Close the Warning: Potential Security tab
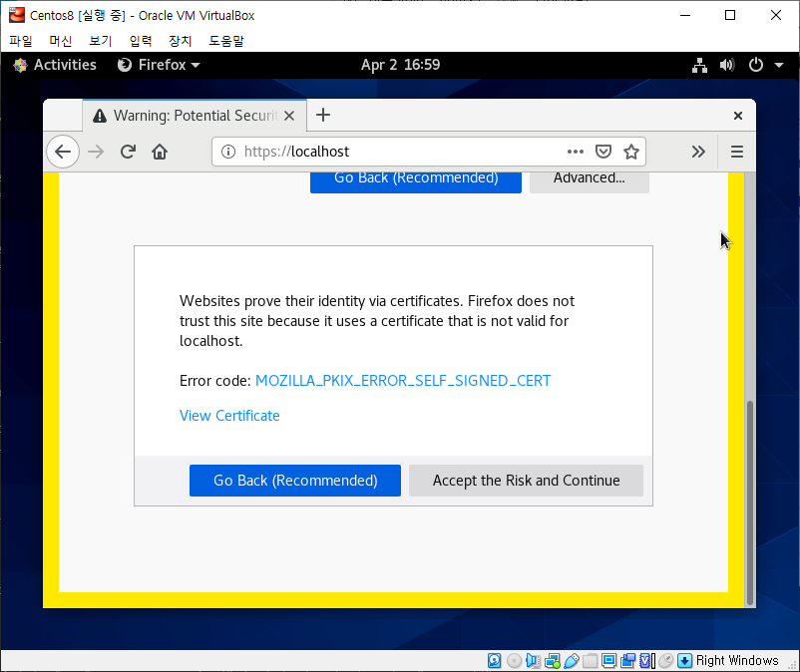800x672 pixels. 289,116
